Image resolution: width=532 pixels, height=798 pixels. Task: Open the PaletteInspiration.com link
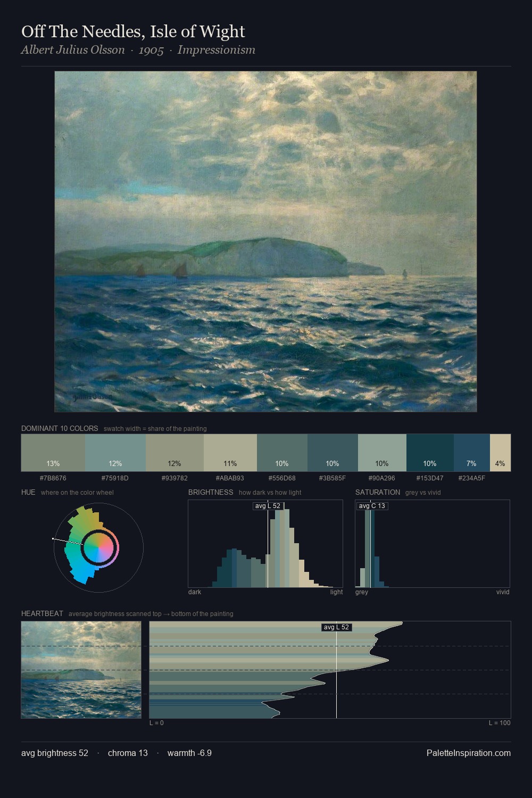click(469, 753)
